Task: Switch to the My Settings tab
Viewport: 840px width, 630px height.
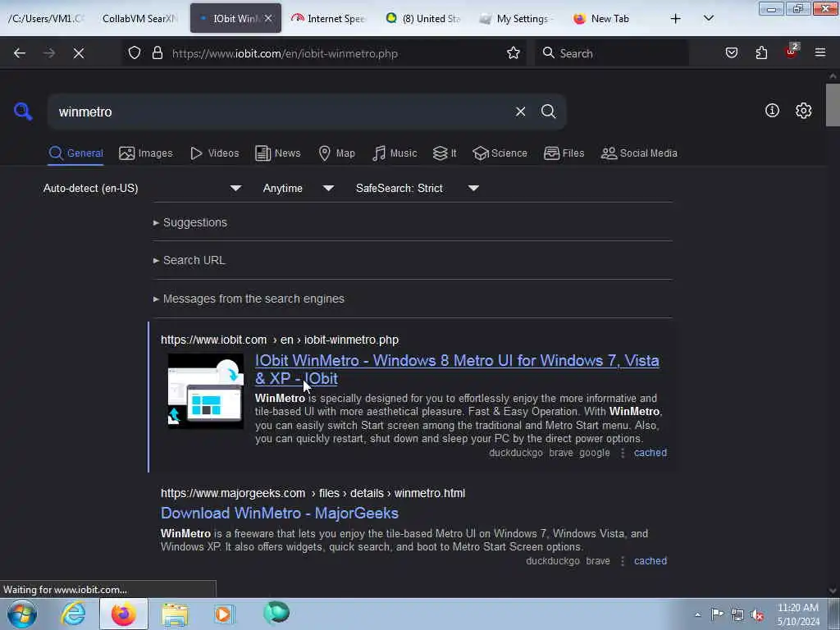Action: pos(517,19)
